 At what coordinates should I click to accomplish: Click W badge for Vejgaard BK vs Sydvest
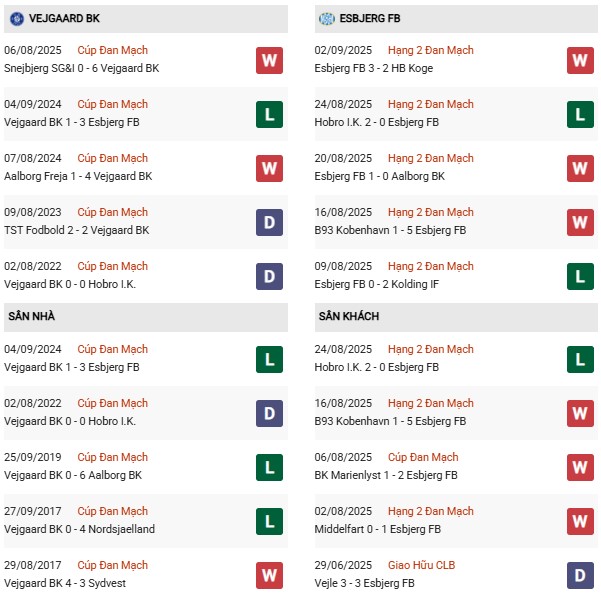269,575
